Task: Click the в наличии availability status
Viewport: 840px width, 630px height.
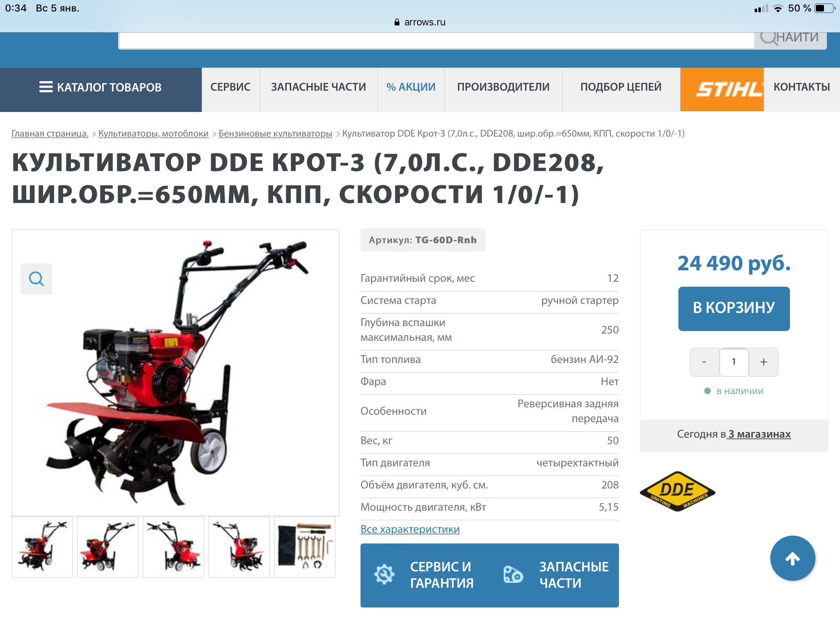Action: [x=734, y=391]
